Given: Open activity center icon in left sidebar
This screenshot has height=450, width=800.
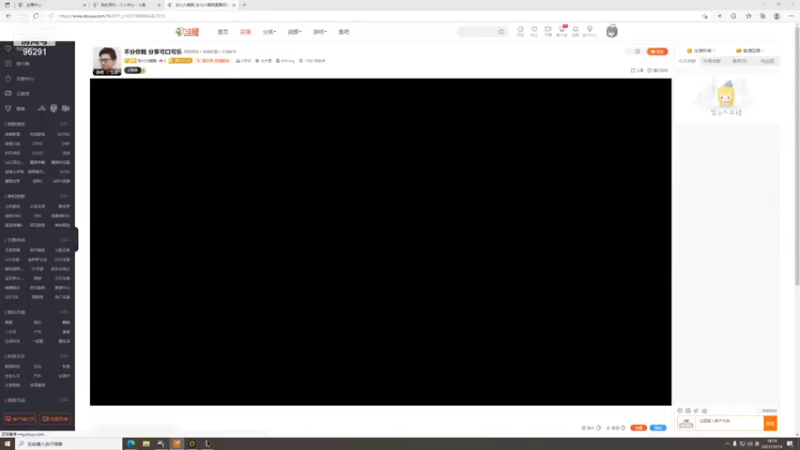Looking at the screenshot, I should pyautogui.click(x=8, y=79).
